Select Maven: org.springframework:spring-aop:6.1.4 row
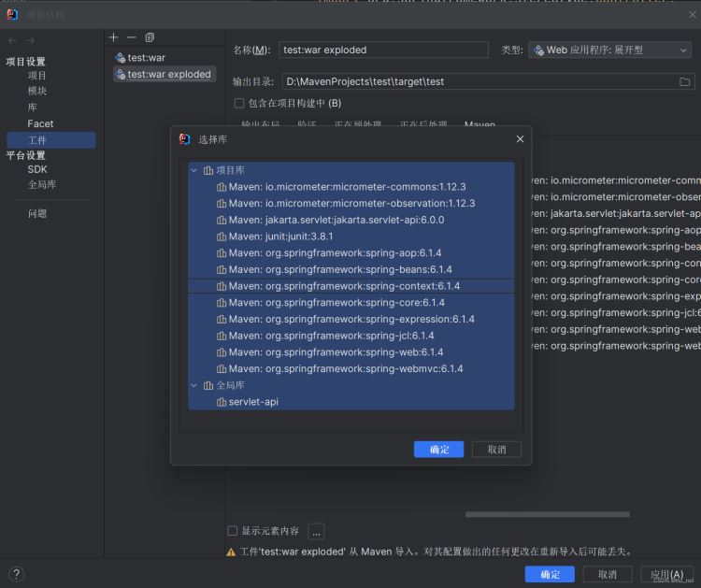Screen dimensions: 701x588 pyautogui.click(x=351, y=253)
